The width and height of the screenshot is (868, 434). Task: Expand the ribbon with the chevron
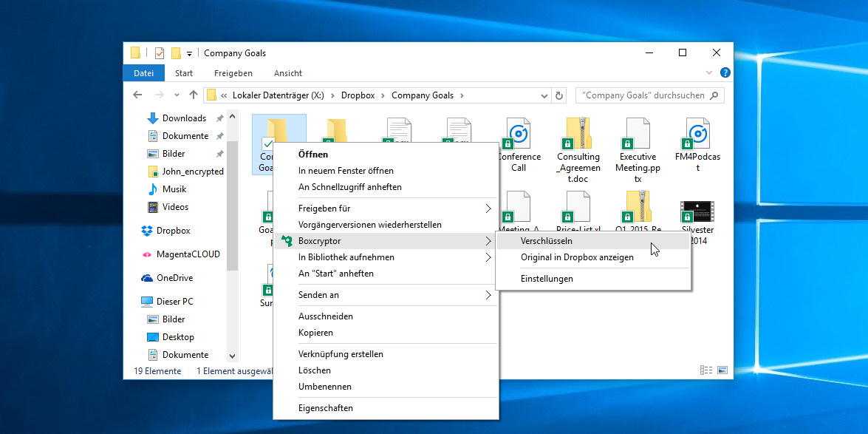point(710,72)
